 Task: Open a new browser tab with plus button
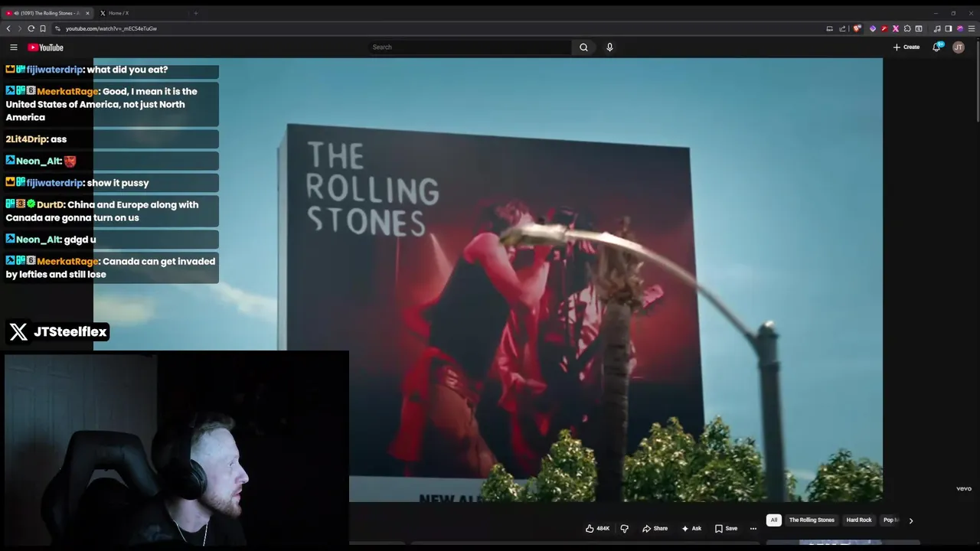click(195, 13)
